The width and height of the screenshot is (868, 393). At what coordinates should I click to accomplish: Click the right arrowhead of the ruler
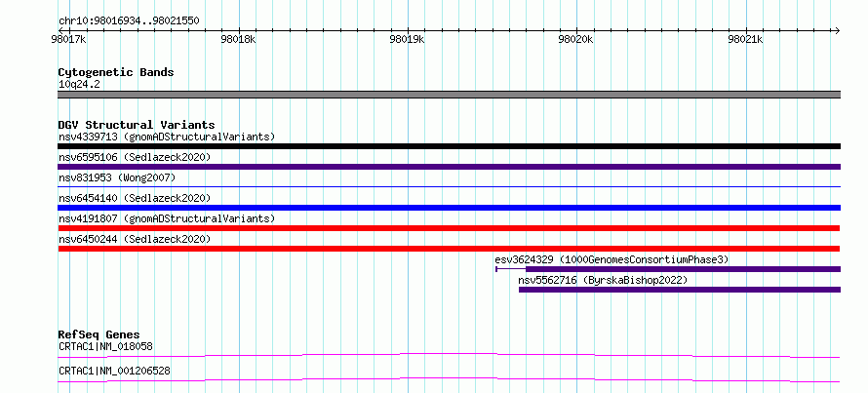click(x=837, y=30)
